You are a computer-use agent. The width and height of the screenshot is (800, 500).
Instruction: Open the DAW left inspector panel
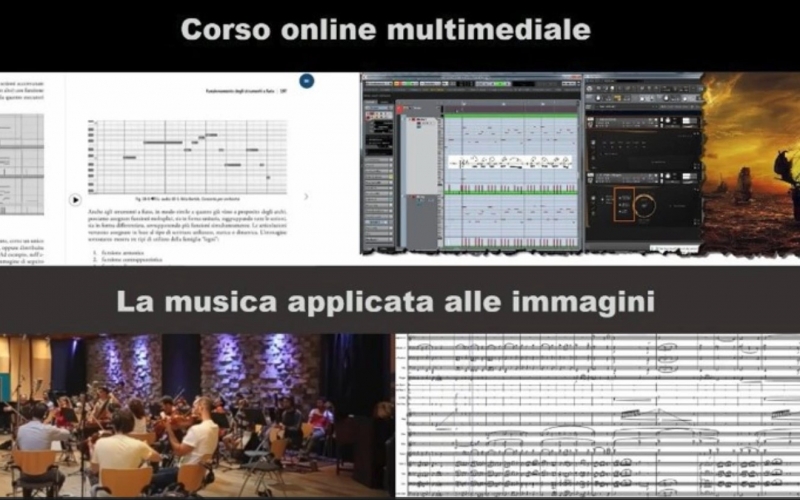(378, 170)
